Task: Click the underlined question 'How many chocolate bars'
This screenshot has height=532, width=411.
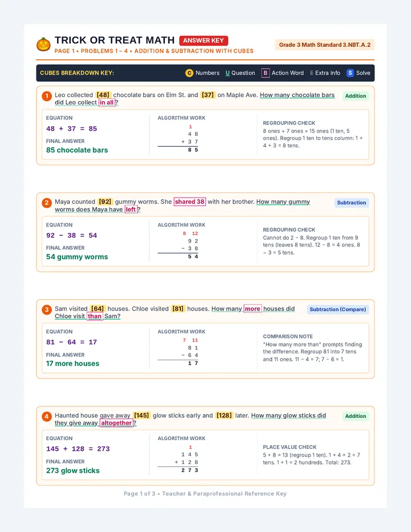Action: [297, 95]
